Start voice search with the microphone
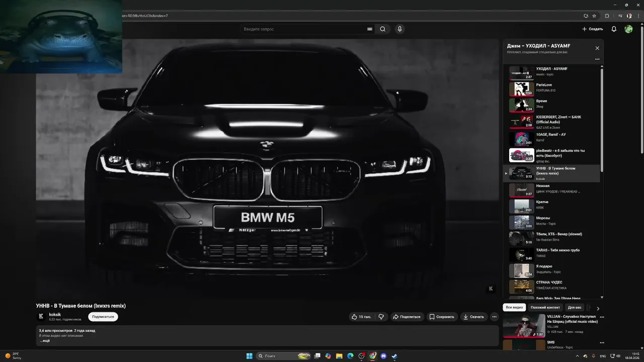644x362 pixels. pyautogui.click(x=399, y=29)
